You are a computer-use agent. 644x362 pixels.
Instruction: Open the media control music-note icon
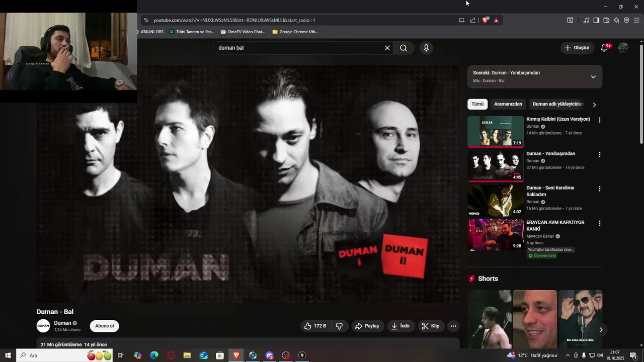[586, 20]
